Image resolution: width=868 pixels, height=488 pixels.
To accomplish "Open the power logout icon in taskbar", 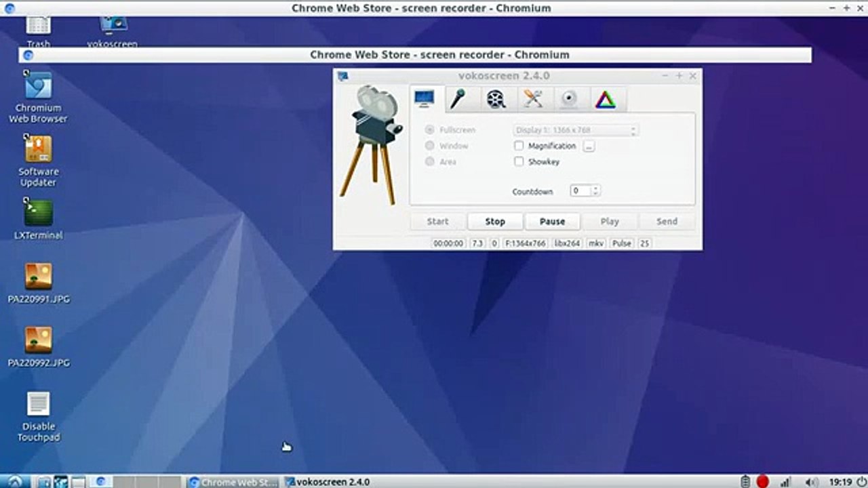I will pos(861,482).
